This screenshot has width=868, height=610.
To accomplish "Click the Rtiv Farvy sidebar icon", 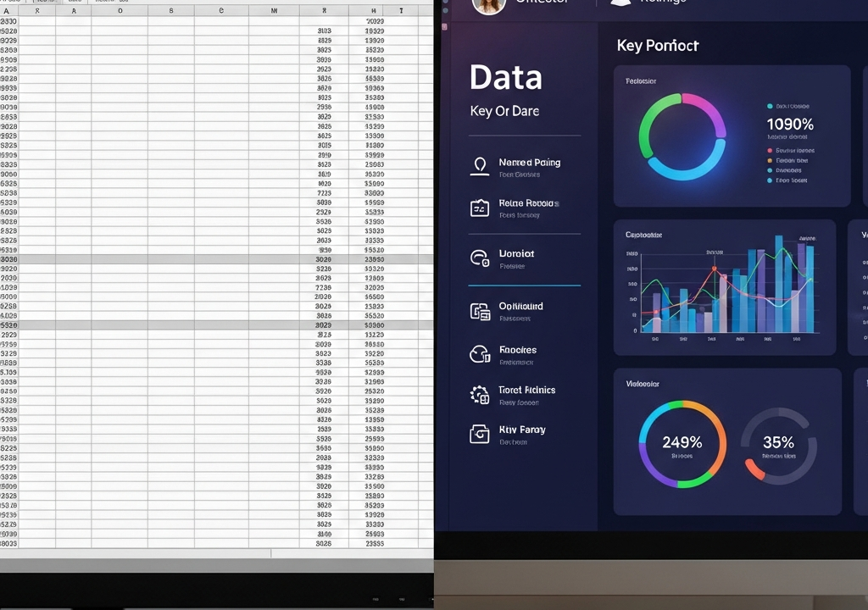I will [x=480, y=434].
